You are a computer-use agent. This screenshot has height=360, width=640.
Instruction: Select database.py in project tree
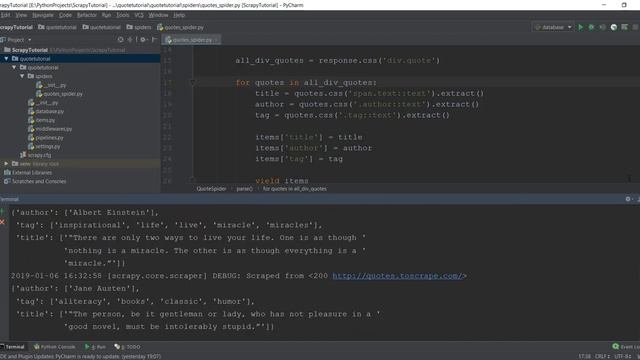coord(46,111)
